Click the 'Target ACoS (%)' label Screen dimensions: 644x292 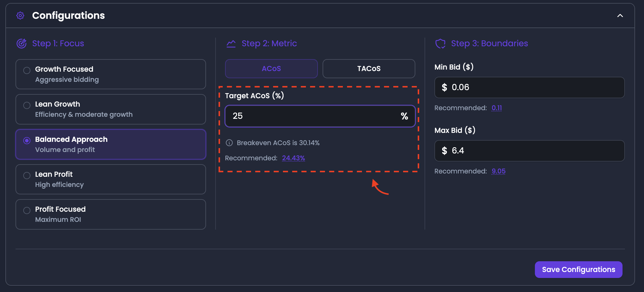254,96
